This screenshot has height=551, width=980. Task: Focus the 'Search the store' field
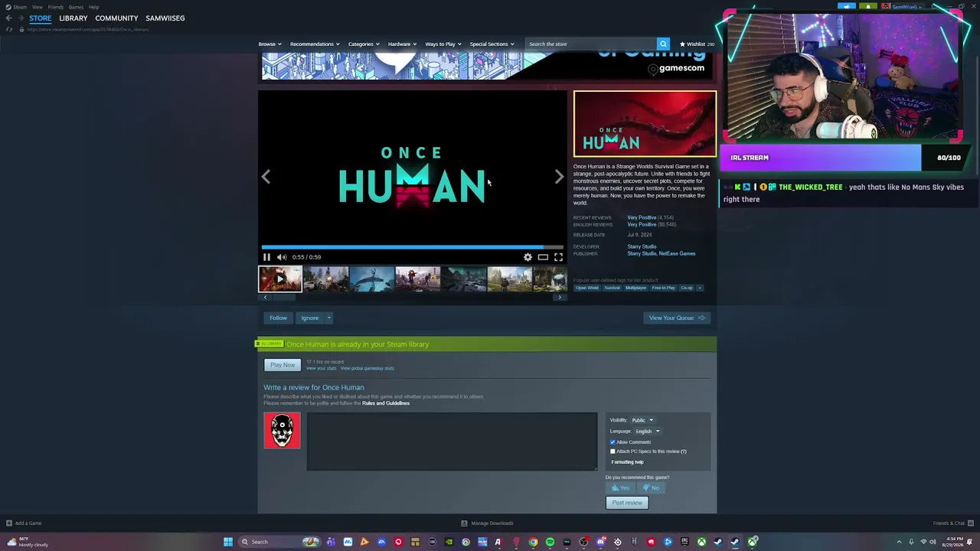tap(591, 44)
